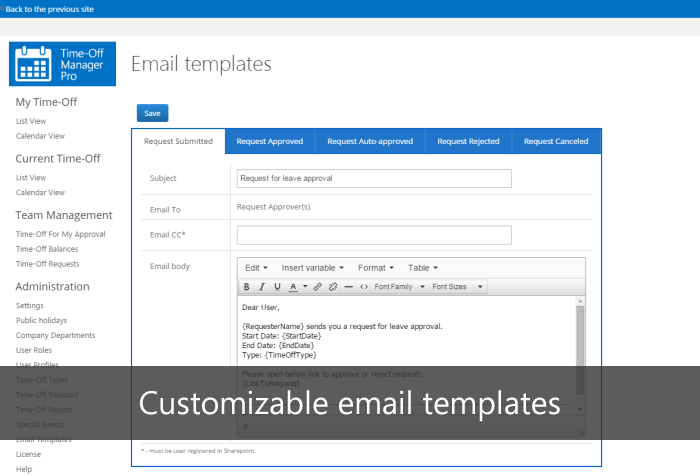Switch to the Request Rejected tab
Viewport: 700px width, 476px height.
click(x=468, y=141)
